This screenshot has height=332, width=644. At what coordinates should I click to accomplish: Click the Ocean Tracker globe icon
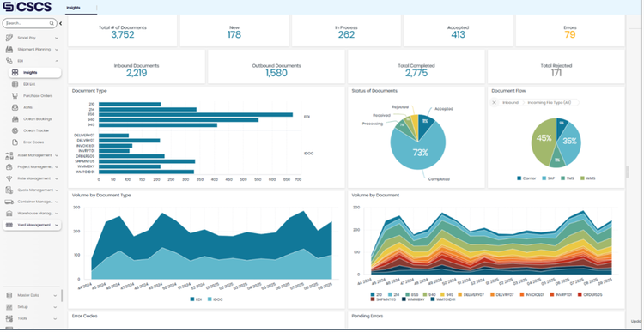point(15,130)
